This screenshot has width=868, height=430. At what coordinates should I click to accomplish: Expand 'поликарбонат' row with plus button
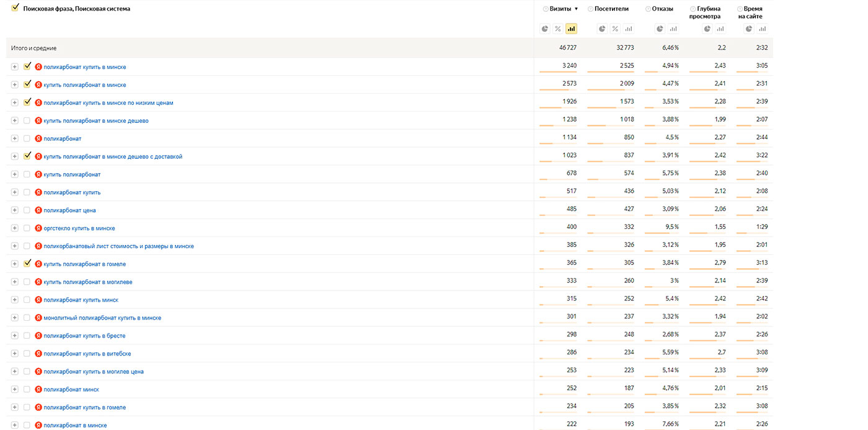point(15,138)
